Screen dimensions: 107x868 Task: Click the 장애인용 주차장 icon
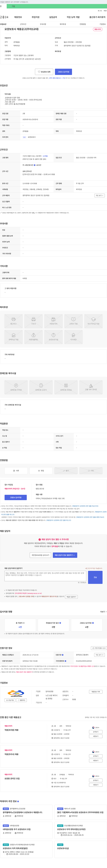tap(16, 387)
